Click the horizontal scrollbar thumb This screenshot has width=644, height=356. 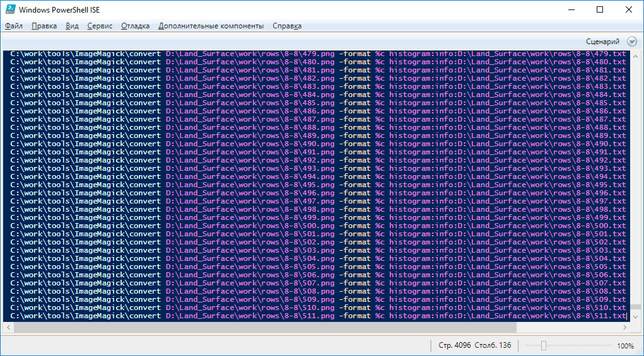coord(265,328)
